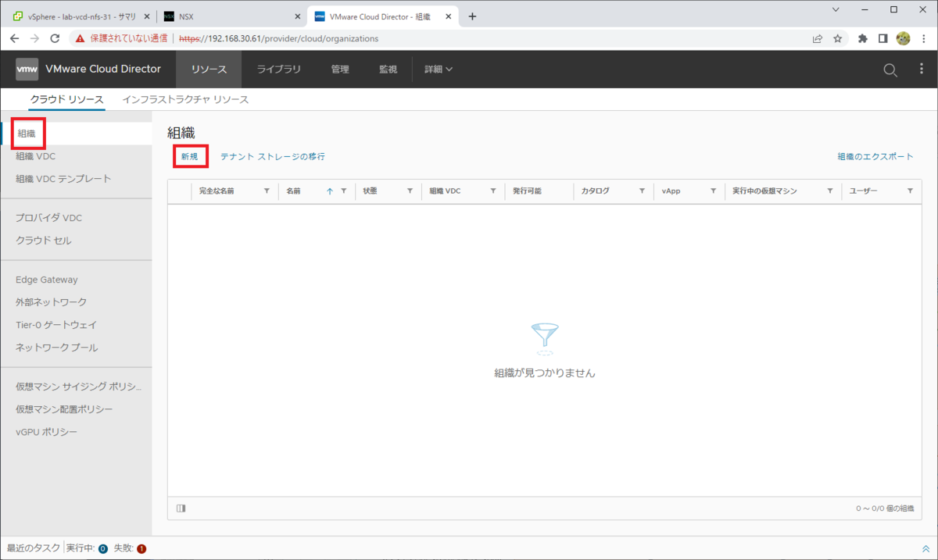Click the filter icon on 完全な名前 column
Image resolution: width=938 pixels, height=560 pixels.
(x=267, y=191)
